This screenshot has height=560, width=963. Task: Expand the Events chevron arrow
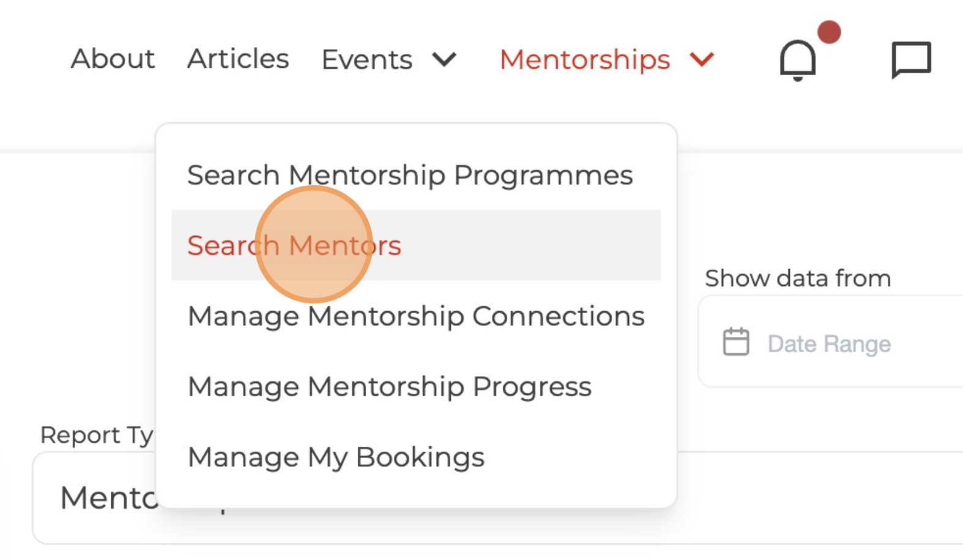click(x=444, y=59)
